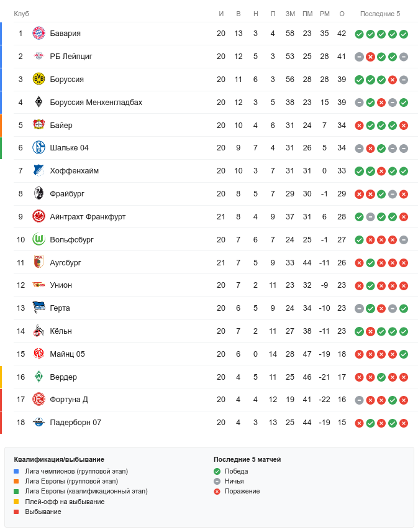Select the Werder Bremen diamond logo
The width and height of the screenshot is (418, 532).
pos(39,377)
